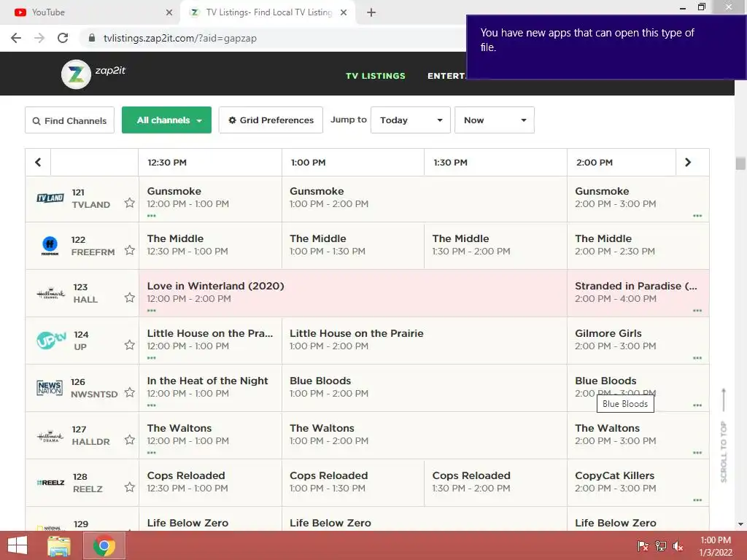
Task: Favorite channel 126 NWSNTSD with star
Action: coord(130,392)
